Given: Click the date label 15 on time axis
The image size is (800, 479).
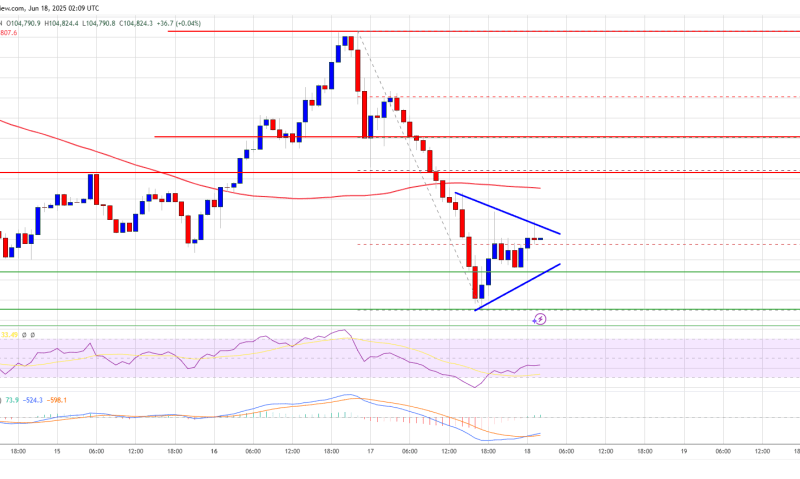Looking at the screenshot, I should click(x=57, y=451).
